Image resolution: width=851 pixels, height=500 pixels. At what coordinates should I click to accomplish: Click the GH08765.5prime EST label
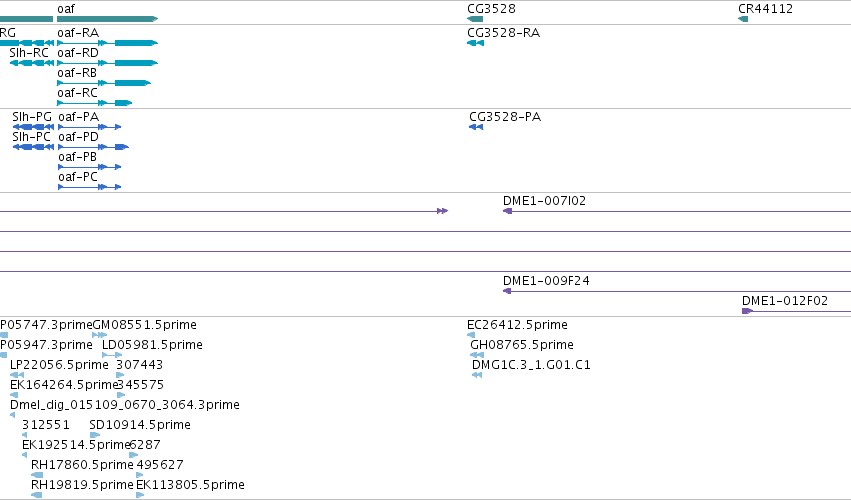522,345
